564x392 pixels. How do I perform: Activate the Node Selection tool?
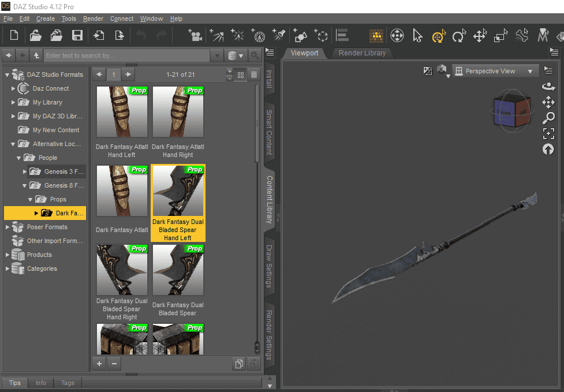[417, 35]
